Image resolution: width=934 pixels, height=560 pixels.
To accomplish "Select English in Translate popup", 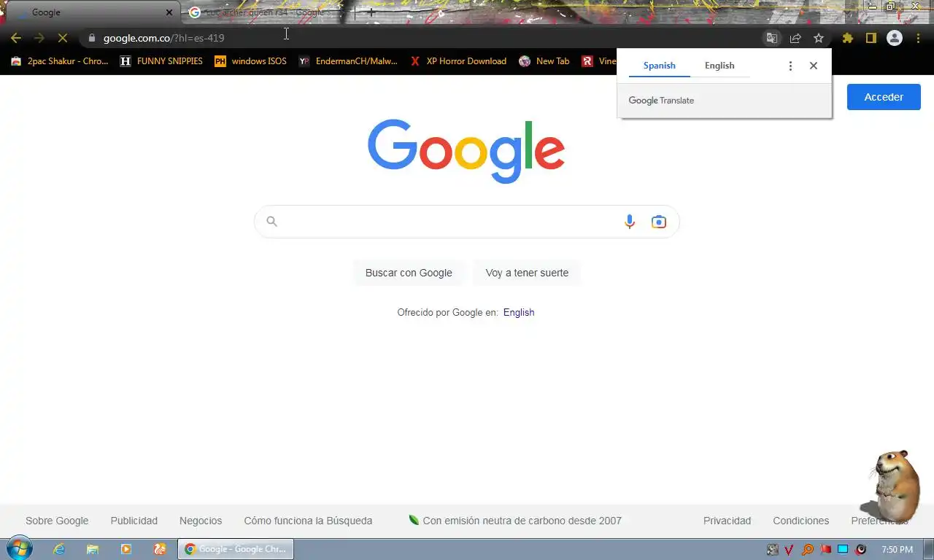I will point(719,66).
